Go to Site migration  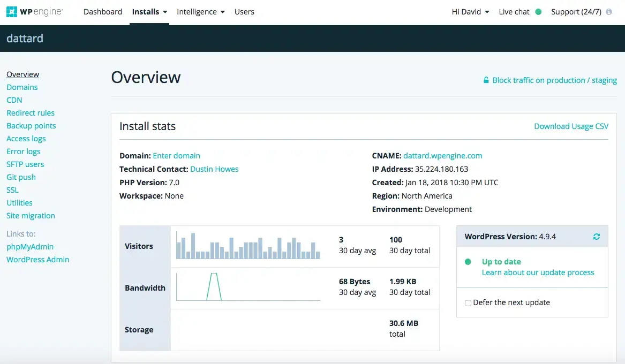pos(31,215)
